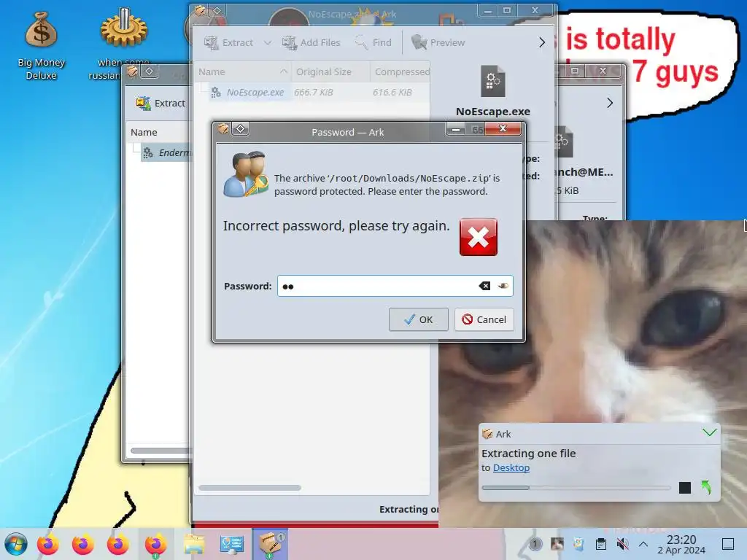
Task: Open the file manager folder icon on the taskbar
Action: point(194,544)
